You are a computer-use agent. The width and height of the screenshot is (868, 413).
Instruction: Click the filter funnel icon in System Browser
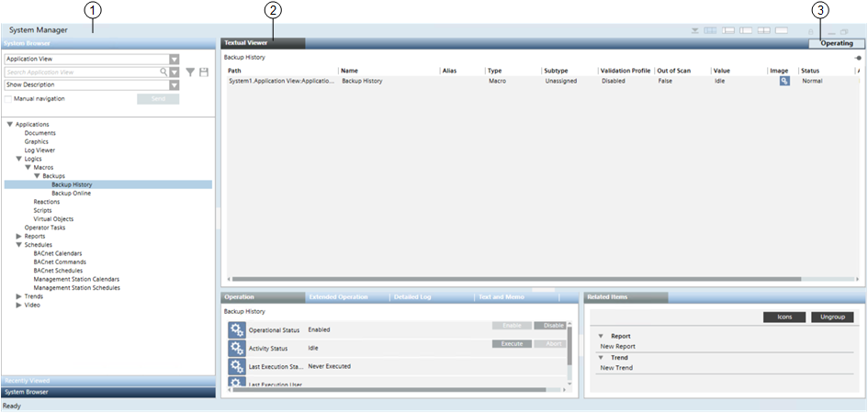pos(190,72)
